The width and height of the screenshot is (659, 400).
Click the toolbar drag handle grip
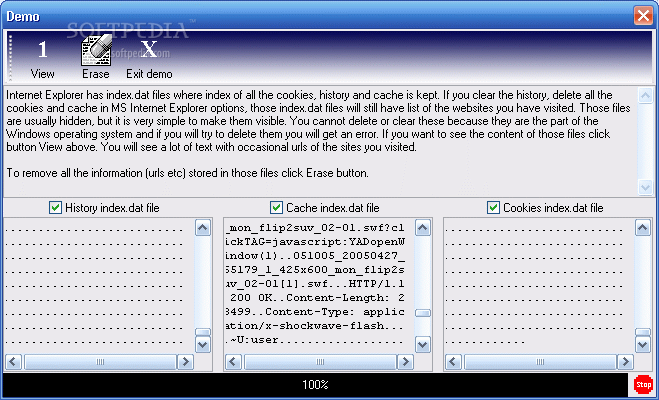(10, 58)
